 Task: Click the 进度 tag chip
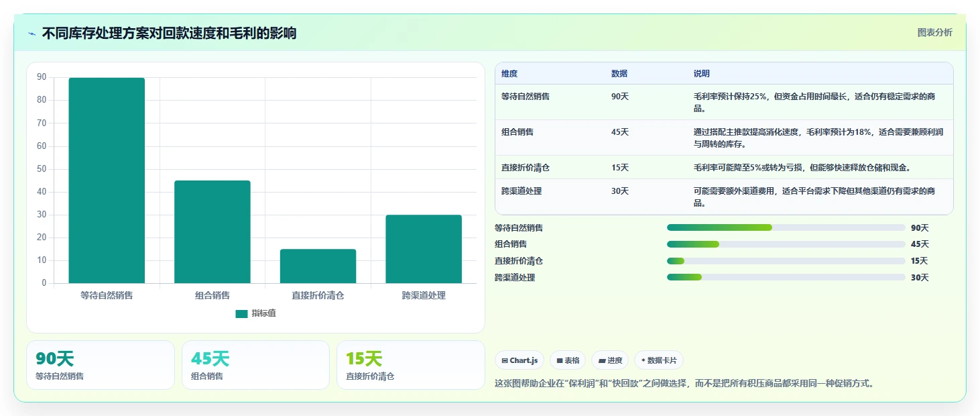click(610, 360)
